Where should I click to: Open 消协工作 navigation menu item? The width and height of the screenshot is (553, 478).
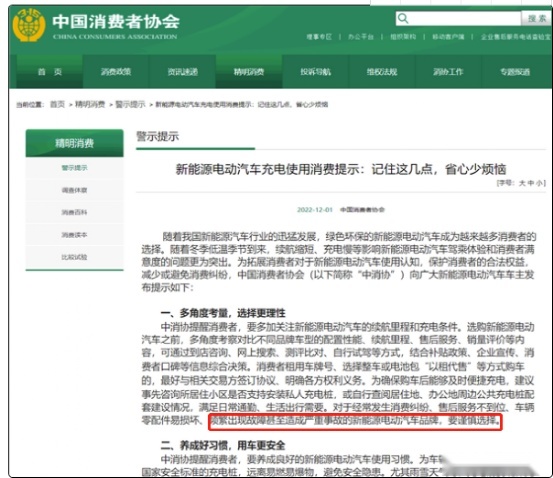(448, 72)
